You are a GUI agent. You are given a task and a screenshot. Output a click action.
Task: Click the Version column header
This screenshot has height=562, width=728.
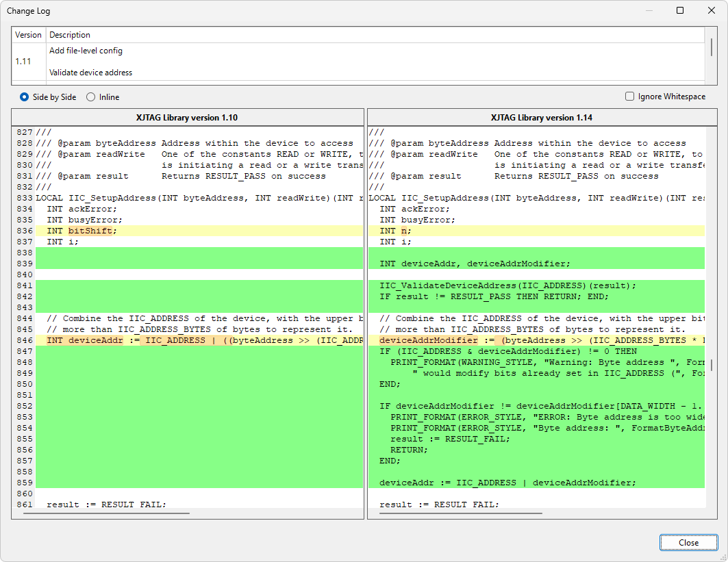pos(29,35)
